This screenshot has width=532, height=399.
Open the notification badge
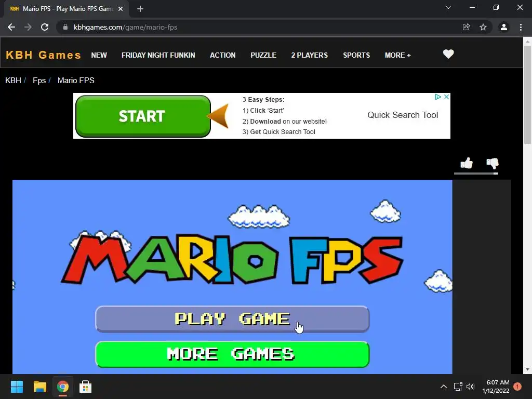[x=517, y=387]
